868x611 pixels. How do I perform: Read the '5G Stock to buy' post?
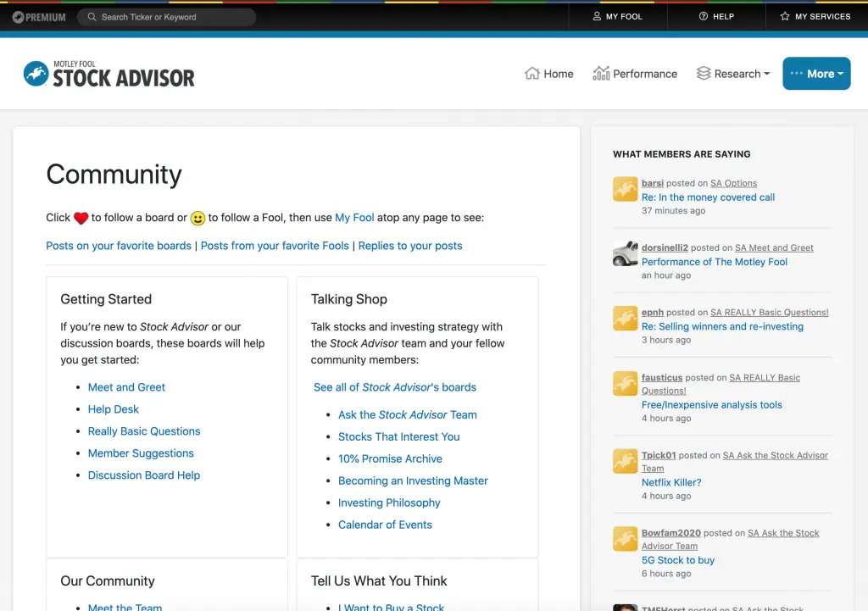click(678, 561)
